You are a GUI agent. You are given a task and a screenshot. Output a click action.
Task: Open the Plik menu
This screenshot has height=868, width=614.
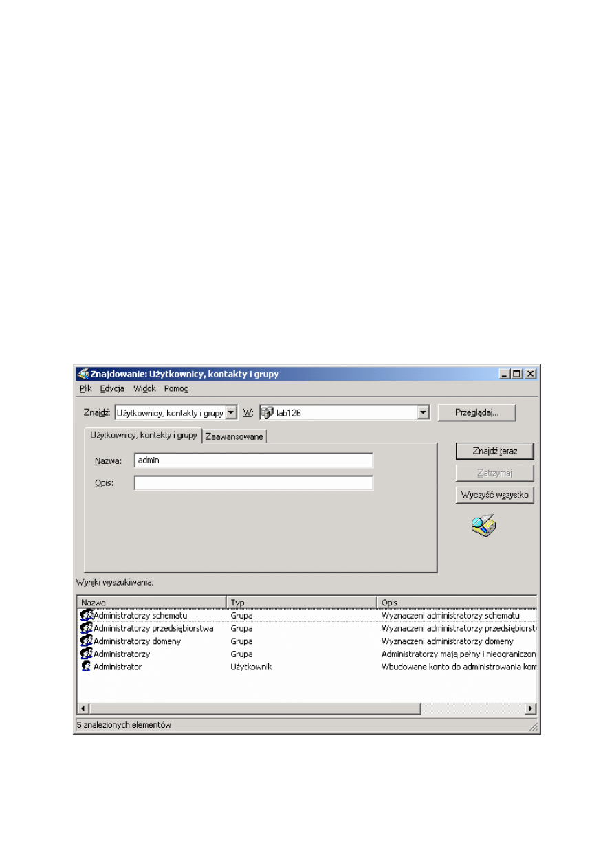85,389
